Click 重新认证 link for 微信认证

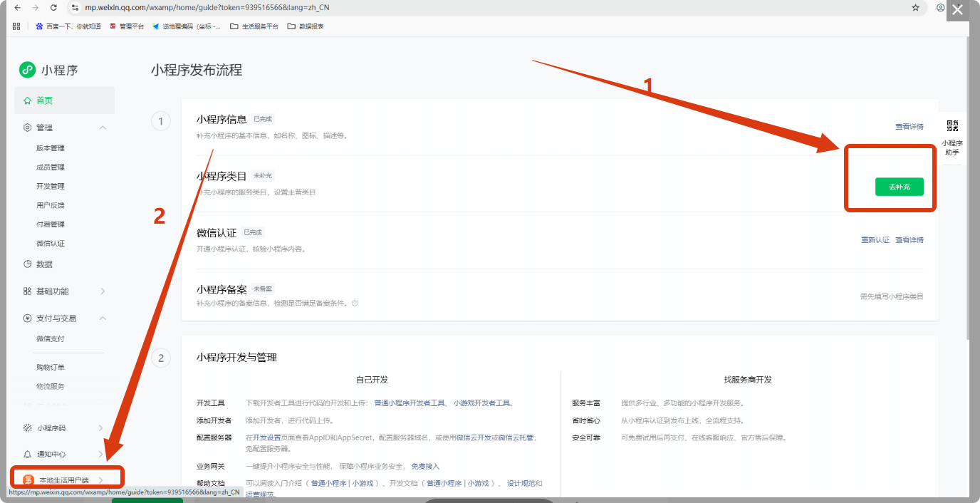[875, 240]
